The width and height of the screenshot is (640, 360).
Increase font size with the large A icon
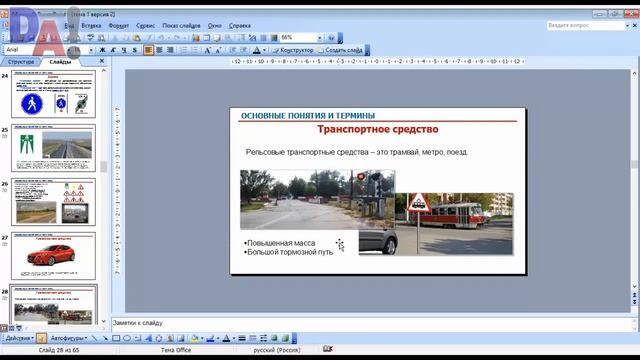tap(207, 50)
